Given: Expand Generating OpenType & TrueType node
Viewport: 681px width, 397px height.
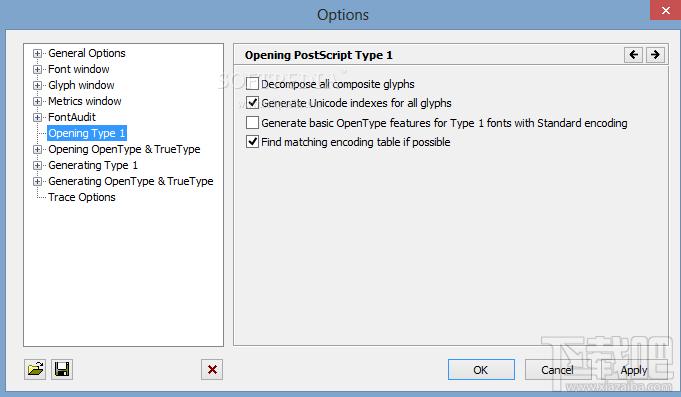Looking at the screenshot, I should [x=37, y=182].
